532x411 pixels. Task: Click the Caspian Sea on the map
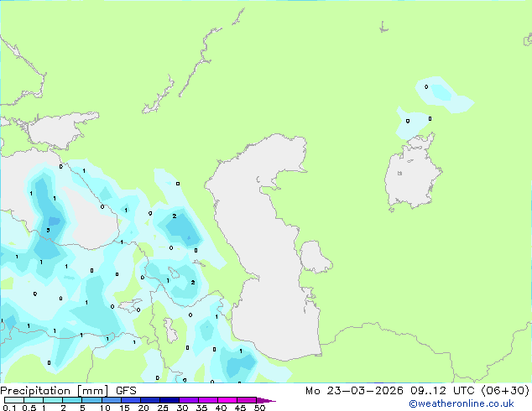coord(264,247)
